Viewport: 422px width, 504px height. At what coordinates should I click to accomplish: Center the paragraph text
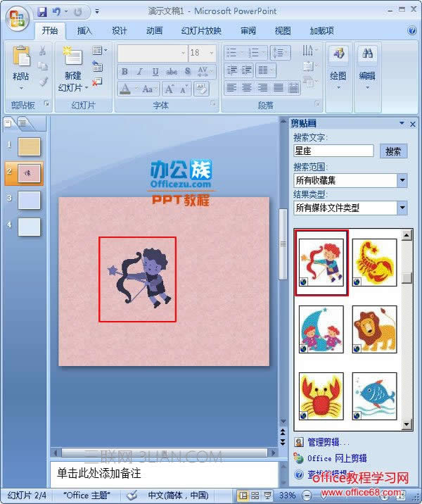pos(246,88)
